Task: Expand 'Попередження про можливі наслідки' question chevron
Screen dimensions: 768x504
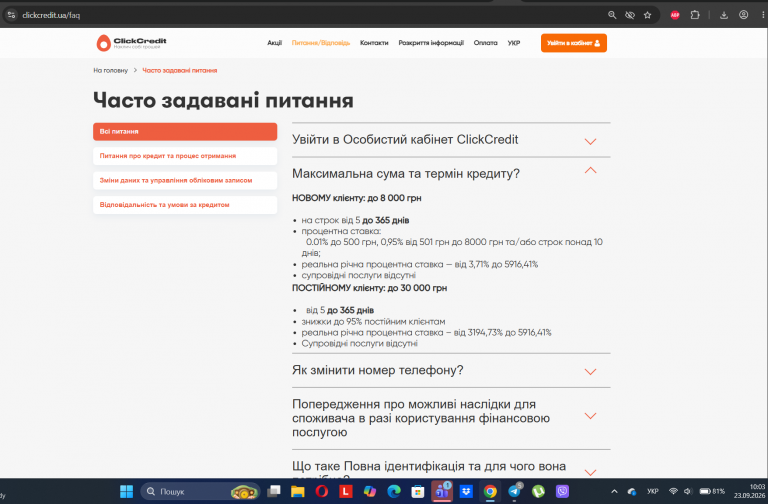Action: (x=590, y=416)
